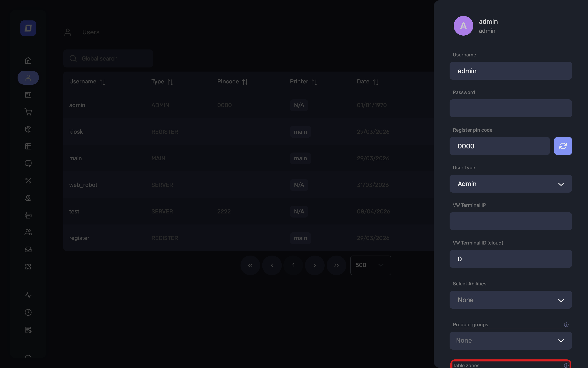Select the kiosk user row
The height and width of the screenshot is (368, 588).
point(248,132)
